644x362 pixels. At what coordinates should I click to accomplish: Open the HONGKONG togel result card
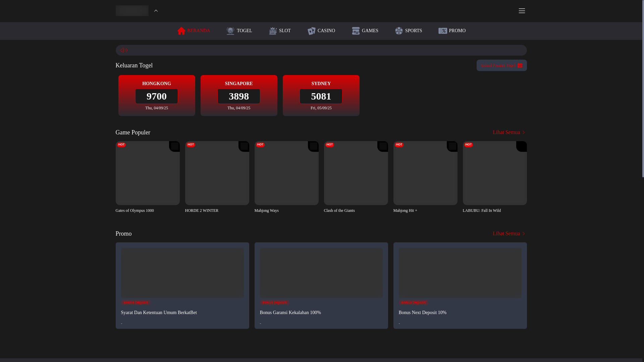coord(157,96)
